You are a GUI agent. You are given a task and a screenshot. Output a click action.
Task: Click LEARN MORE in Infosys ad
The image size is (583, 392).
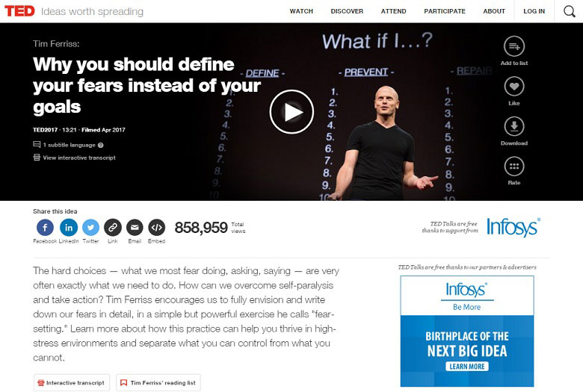pos(467,367)
